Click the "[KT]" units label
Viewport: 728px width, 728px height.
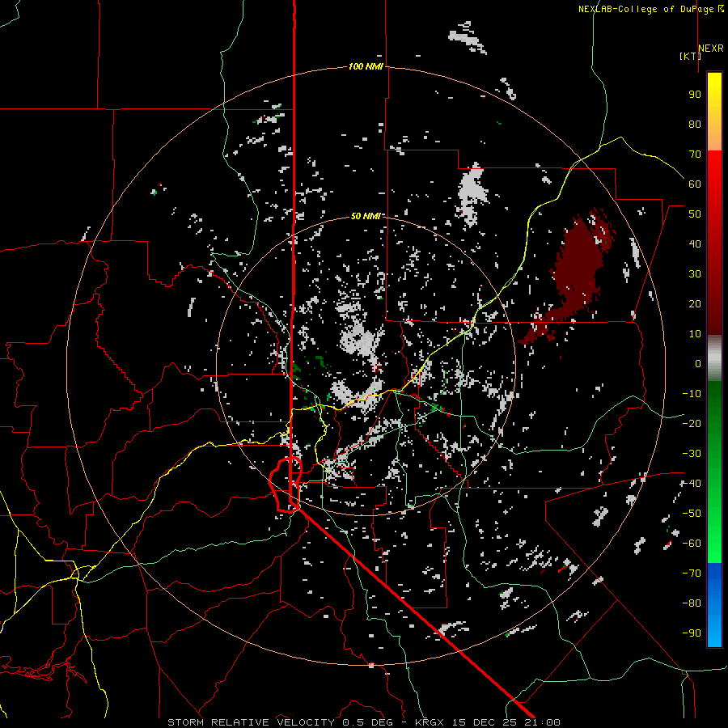[x=690, y=56]
